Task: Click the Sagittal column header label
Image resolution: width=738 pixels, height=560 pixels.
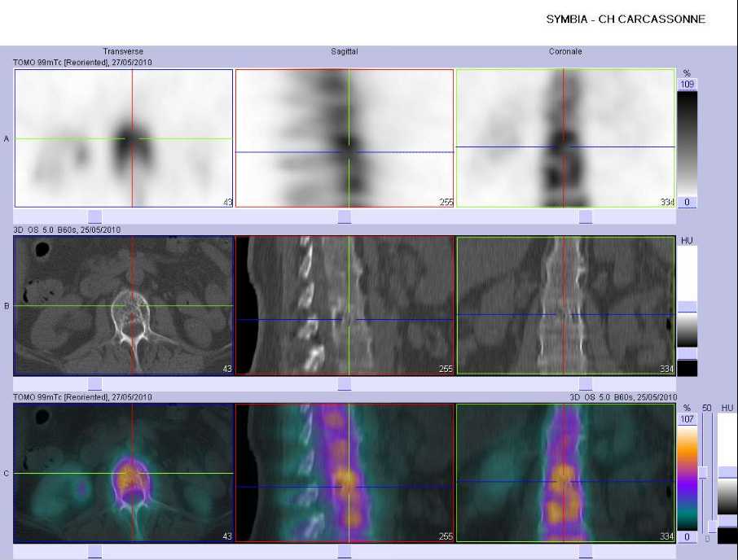Action: pyautogui.click(x=345, y=51)
